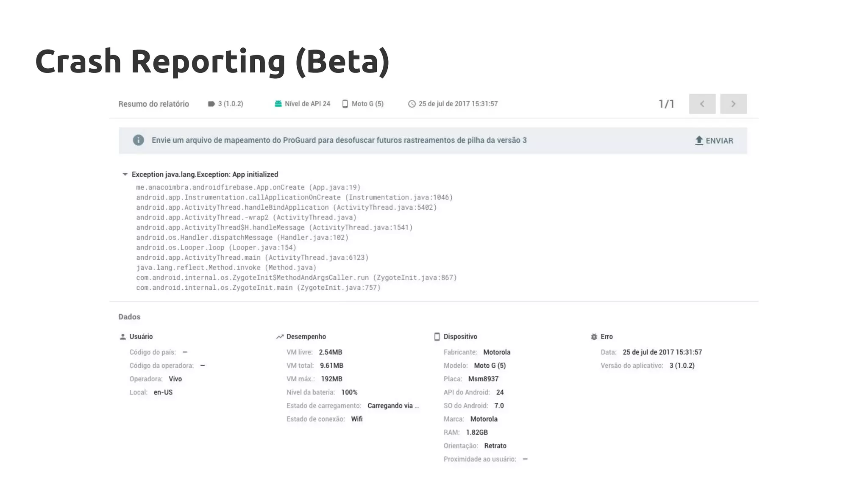Click stack line 'Method.invoke (Method.java)'

(x=226, y=268)
